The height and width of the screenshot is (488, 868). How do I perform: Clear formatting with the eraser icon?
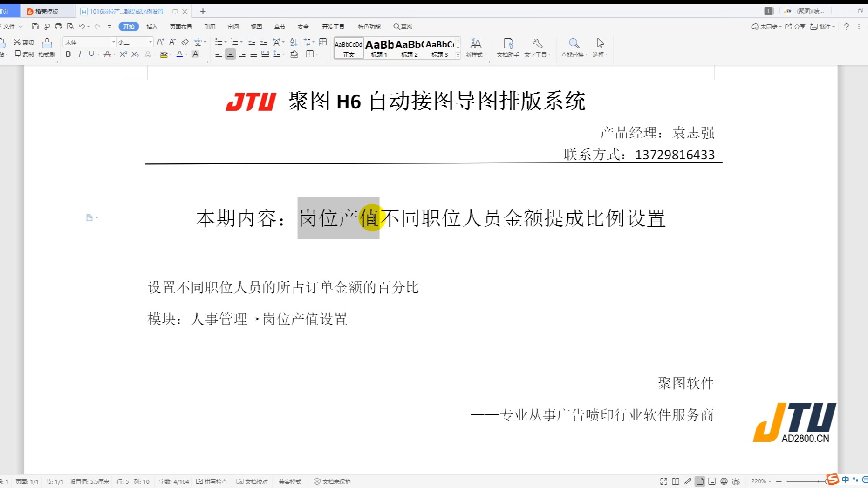(185, 42)
